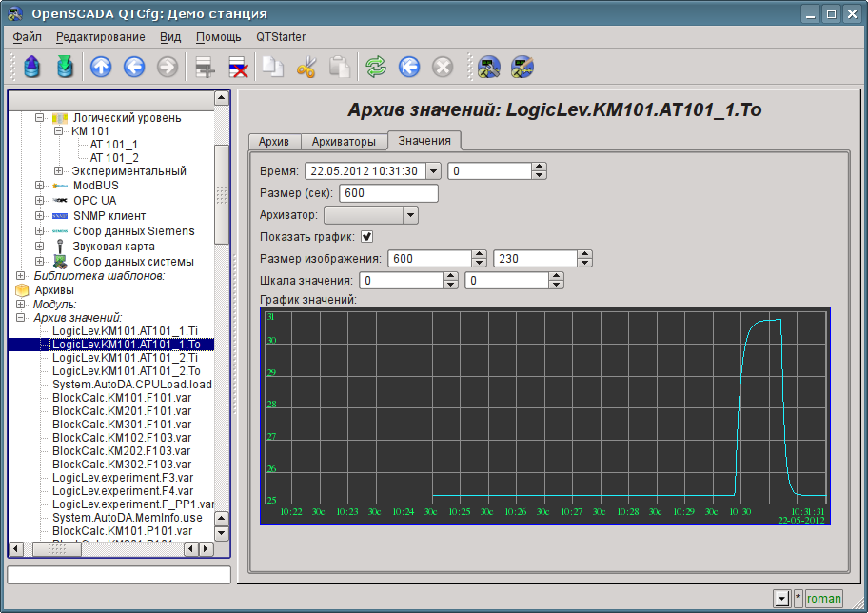Open the 'Архиватор' combo box
This screenshot has width=868, height=613.
370,215
